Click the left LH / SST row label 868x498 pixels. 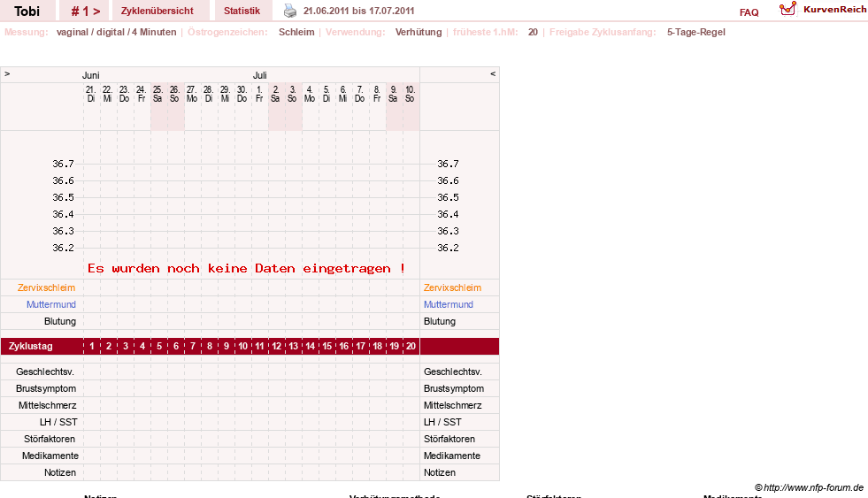[58, 422]
